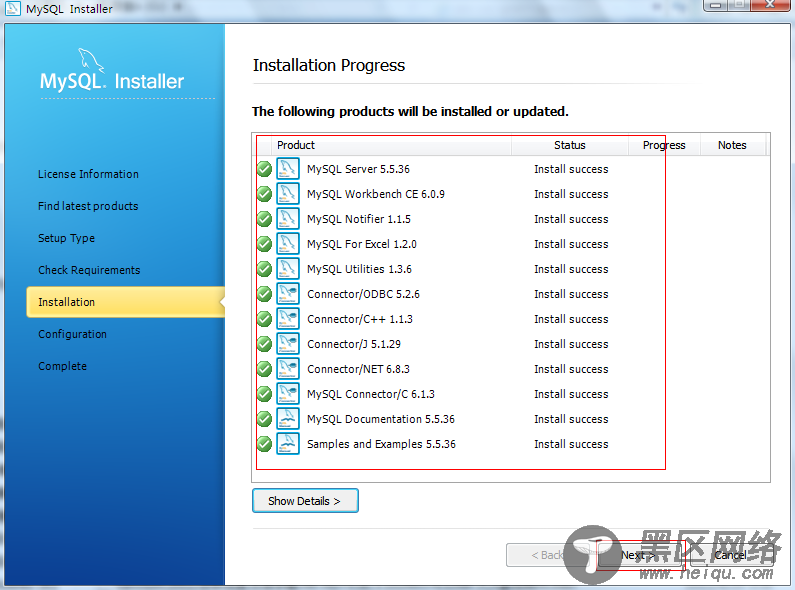Click the Samples and Examples 5.5.36 product icon

tap(287, 444)
